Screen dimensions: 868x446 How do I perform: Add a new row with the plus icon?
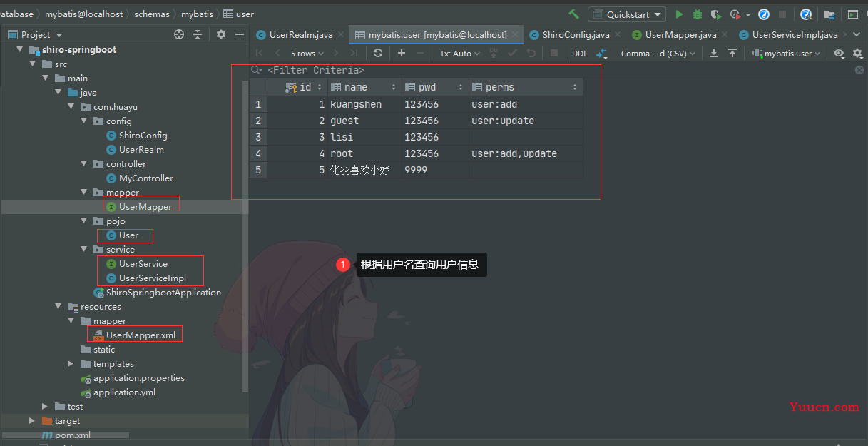click(402, 54)
